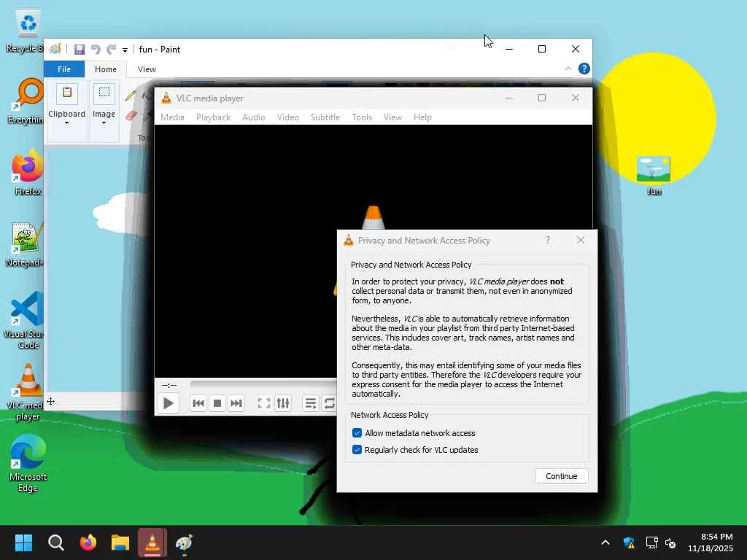Open the Tools menu in VLC
747x560 pixels.
362,117
